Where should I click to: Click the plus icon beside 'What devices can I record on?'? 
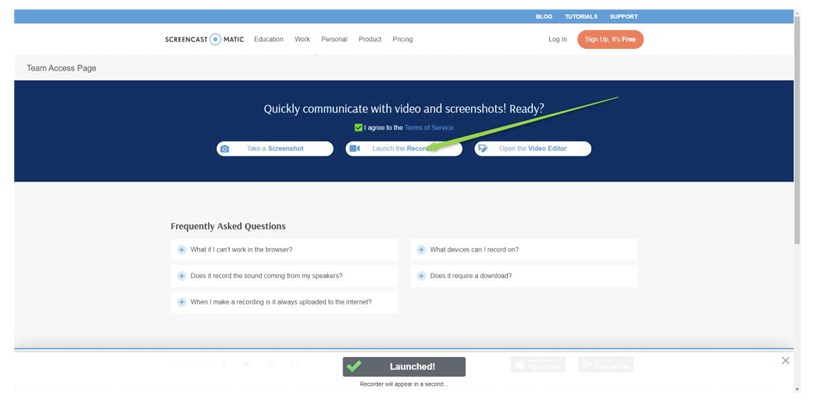click(421, 249)
